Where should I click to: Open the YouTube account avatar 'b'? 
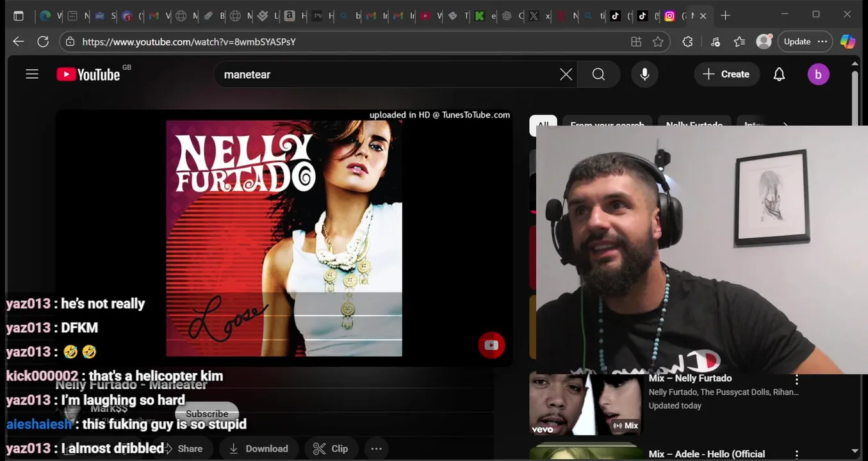pyautogui.click(x=818, y=74)
